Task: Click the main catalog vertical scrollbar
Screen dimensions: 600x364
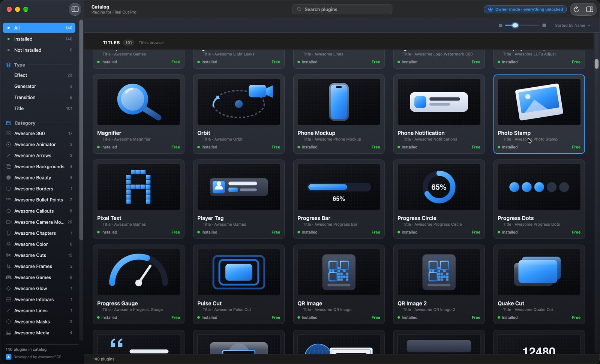Action: (596, 64)
